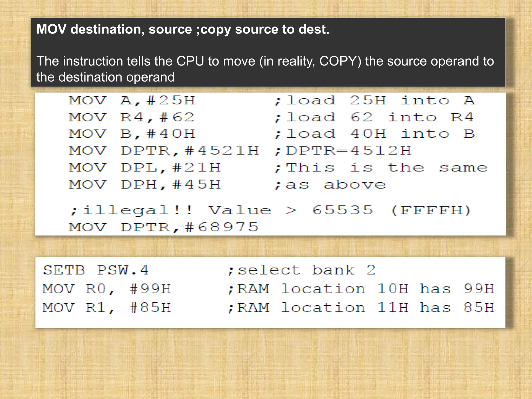
Task: Select the comment ';DPTR=4512H'
Action: pyautogui.click(x=343, y=151)
